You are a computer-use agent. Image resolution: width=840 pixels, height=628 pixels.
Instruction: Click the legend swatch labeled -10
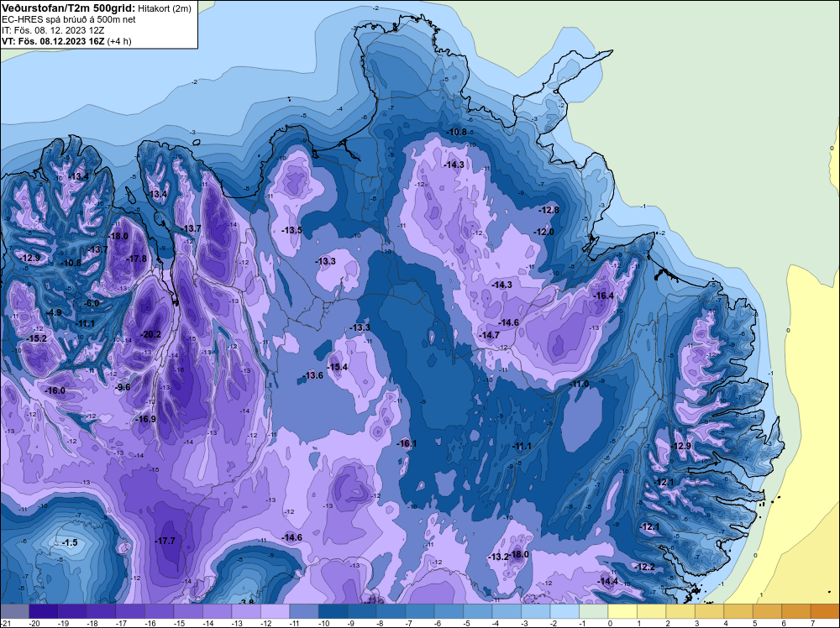[333, 611]
